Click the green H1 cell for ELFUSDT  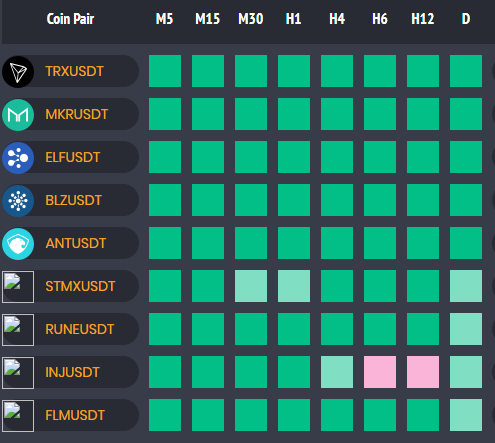pos(294,157)
